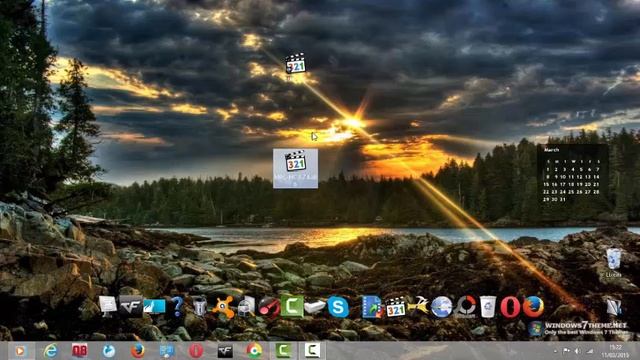Viewport: 640px width, 360px height.
Task: Open the blue pen tablet dock icon
Action: (x=154, y=306)
